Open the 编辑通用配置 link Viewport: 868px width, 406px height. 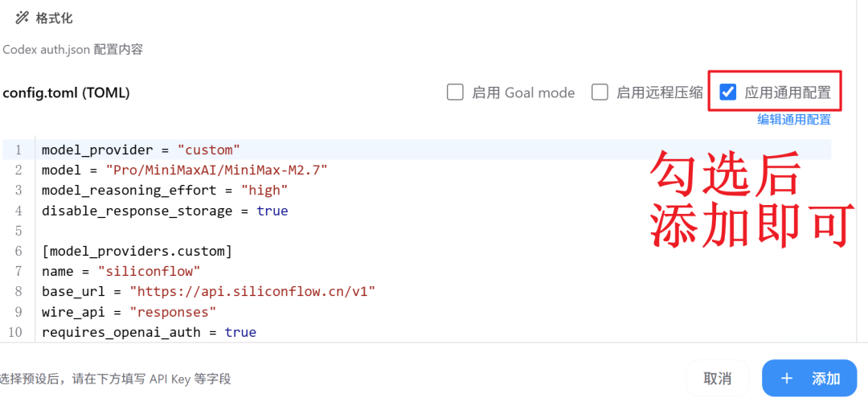794,120
